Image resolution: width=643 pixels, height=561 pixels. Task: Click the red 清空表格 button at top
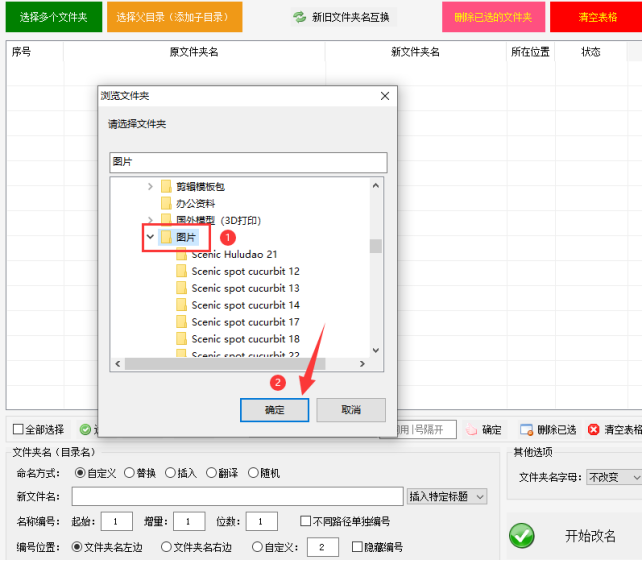[x=597, y=17]
